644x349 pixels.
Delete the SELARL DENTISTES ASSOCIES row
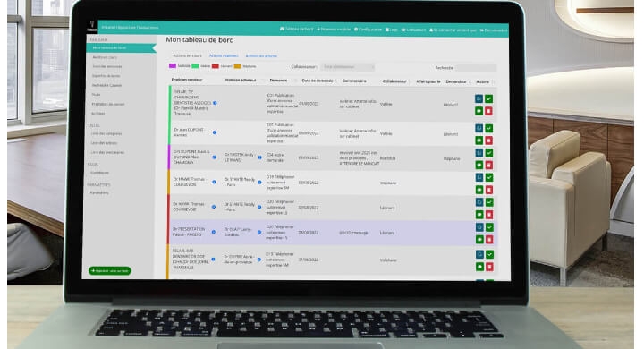point(488,111)
